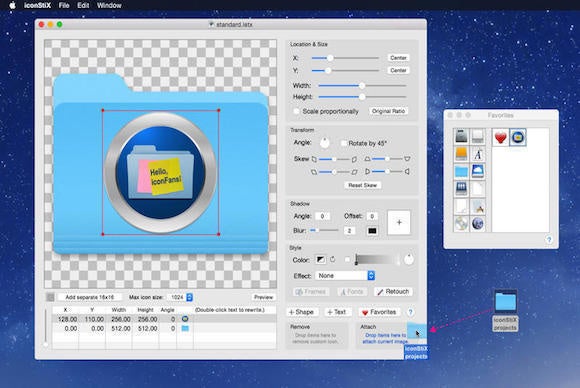This screenshot has height=388, width=580.
Task: Open the Fonts panel
Action: coord(352,292)
